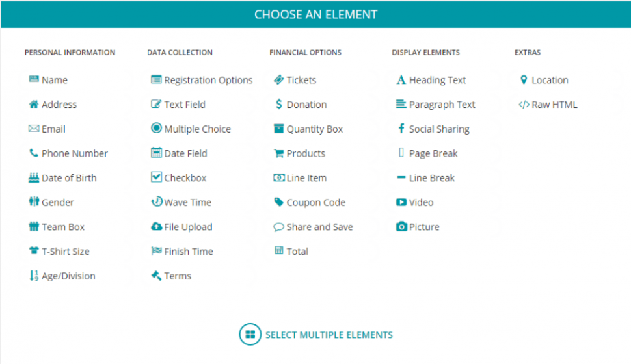Select the Finish Time flag icon
The image size is (631, 364).
(x=156, y=252)
